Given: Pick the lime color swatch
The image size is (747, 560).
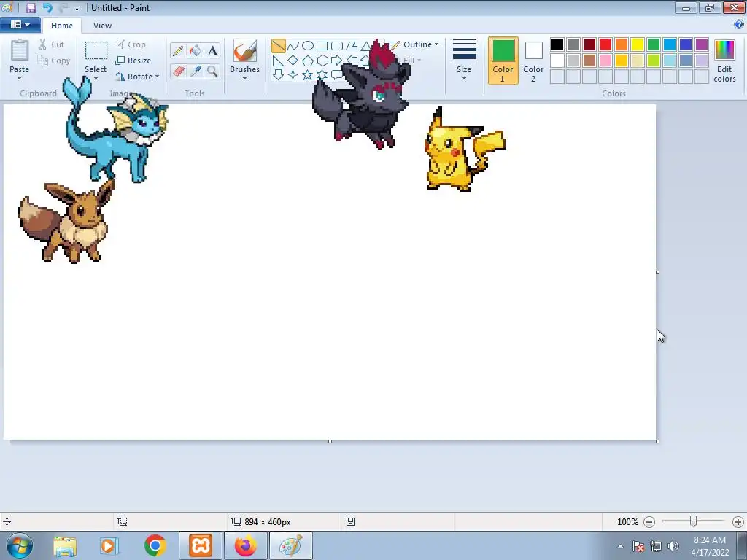Looking at the screenshot, I should tap(653, 61).
